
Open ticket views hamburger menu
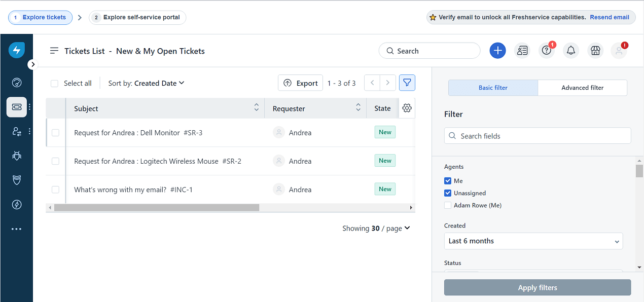point(54,51)
